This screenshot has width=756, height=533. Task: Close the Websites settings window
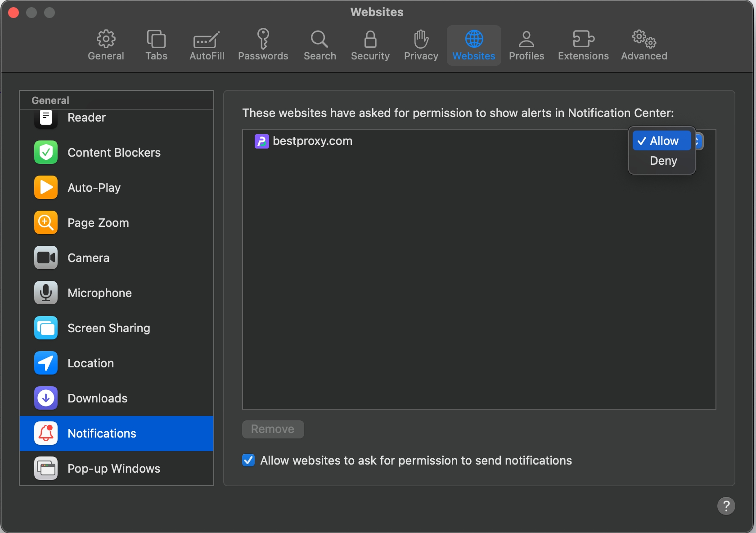coord(14,13)
